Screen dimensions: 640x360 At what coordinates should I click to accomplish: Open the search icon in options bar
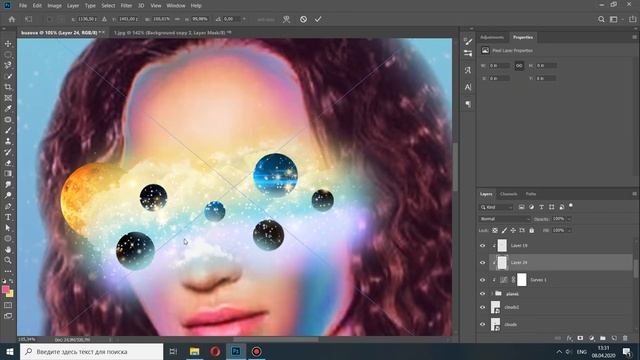point(601,19)
